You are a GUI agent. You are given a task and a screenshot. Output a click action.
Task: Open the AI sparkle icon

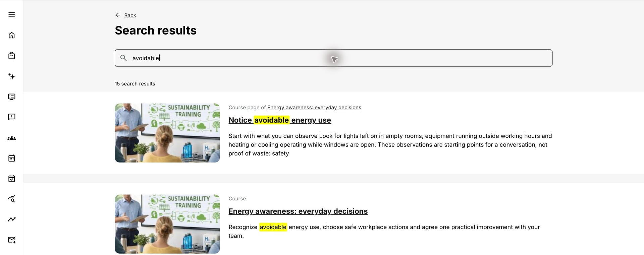click(12, 76)
